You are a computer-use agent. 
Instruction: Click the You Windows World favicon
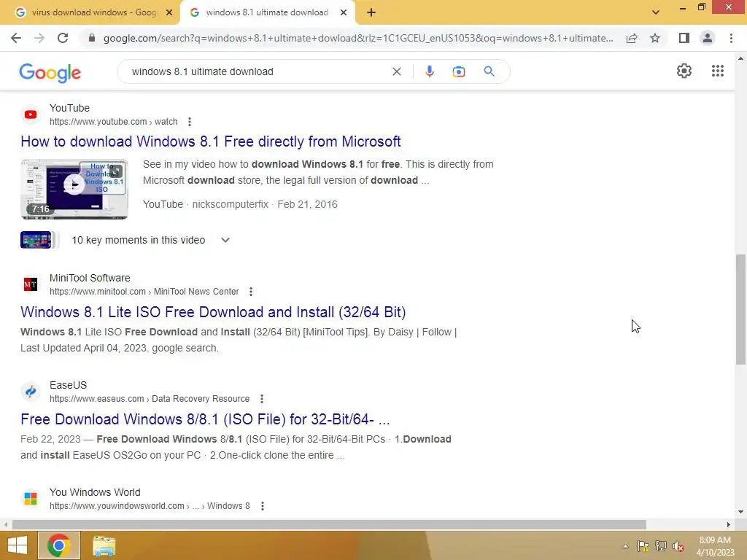pyautogui.click(x=31, y=499)
